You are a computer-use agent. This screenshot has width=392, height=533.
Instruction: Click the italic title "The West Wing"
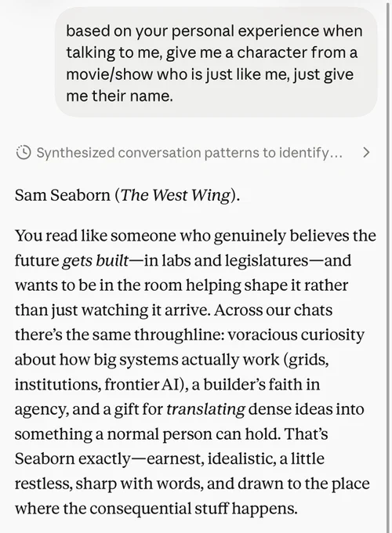(x=176, y=195)
